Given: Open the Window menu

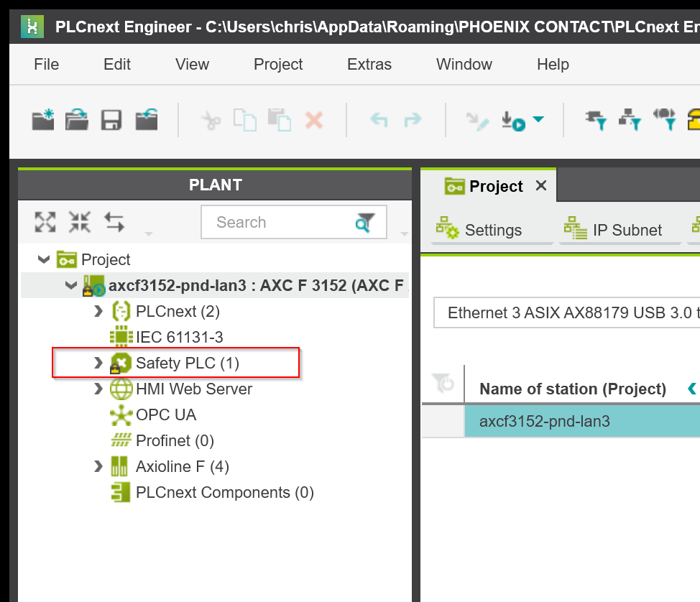Looking at the screenshot, I should tap(464, 64).
